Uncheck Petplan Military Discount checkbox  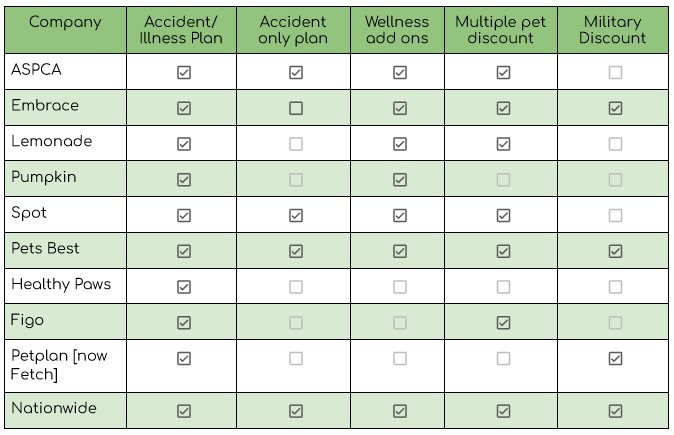click(x=615, y=358)
